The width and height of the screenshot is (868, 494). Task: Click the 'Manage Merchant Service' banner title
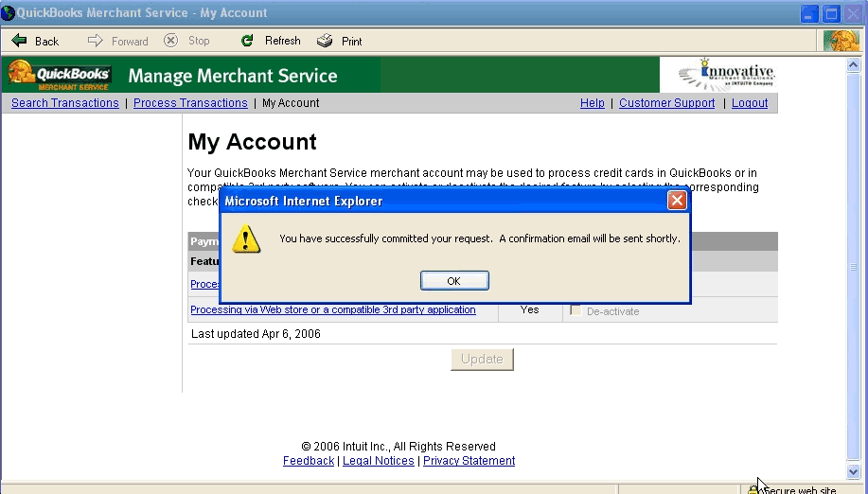pos(233,76)
